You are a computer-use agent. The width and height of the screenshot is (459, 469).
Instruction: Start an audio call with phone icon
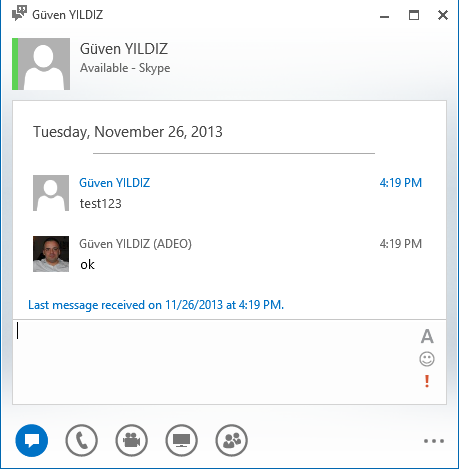82,440
